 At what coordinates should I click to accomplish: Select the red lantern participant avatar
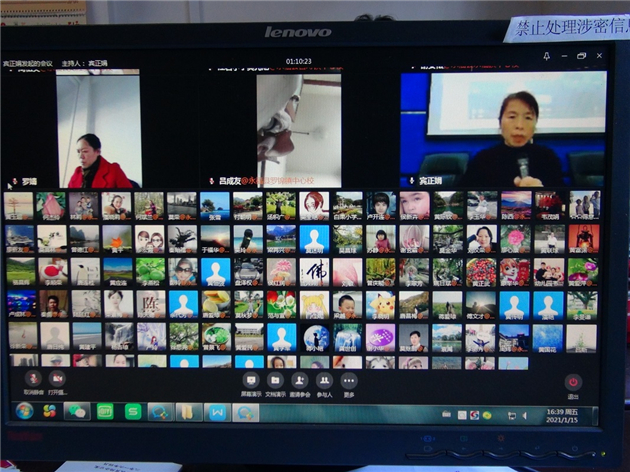point(583,239)
